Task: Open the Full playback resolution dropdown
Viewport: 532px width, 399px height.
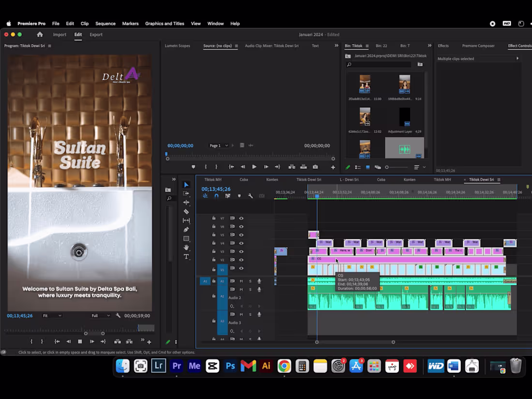Action: [x=101, y=315]
